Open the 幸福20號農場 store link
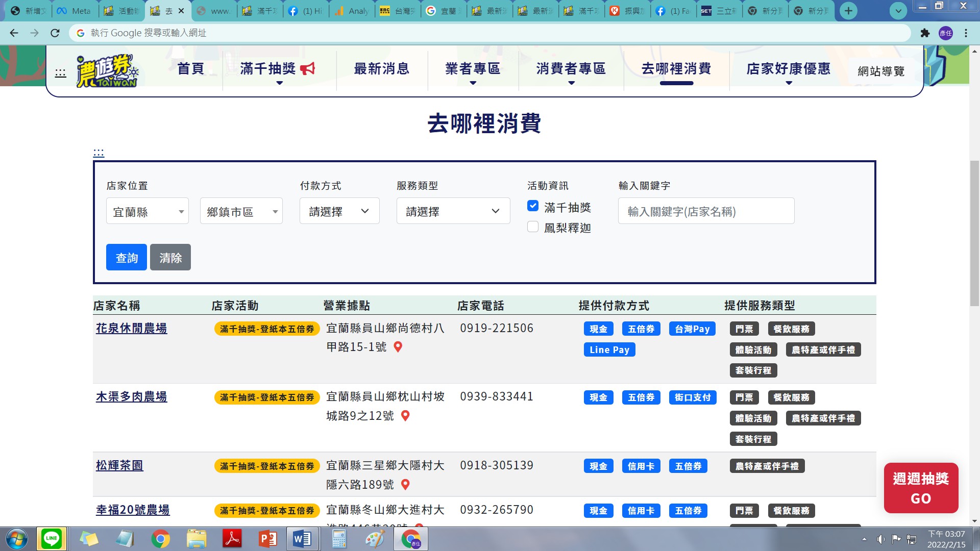The height and width of the screenshot is (551, 980). coord(133,510)
